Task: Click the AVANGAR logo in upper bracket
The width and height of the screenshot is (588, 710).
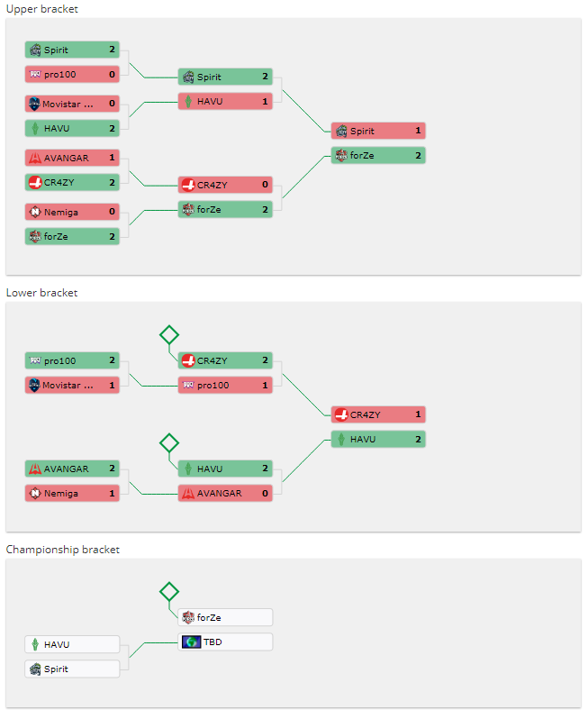Action: (x=35, y=158)
